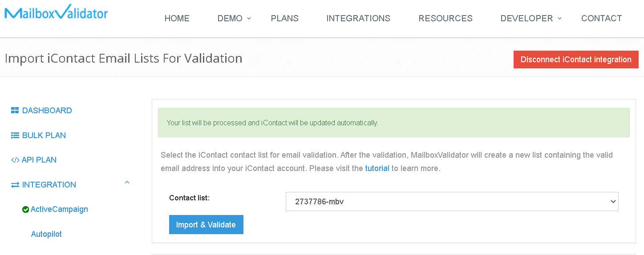The image size is (644, 255).
Task: Click the Contact list label
Action: (189, 198)
